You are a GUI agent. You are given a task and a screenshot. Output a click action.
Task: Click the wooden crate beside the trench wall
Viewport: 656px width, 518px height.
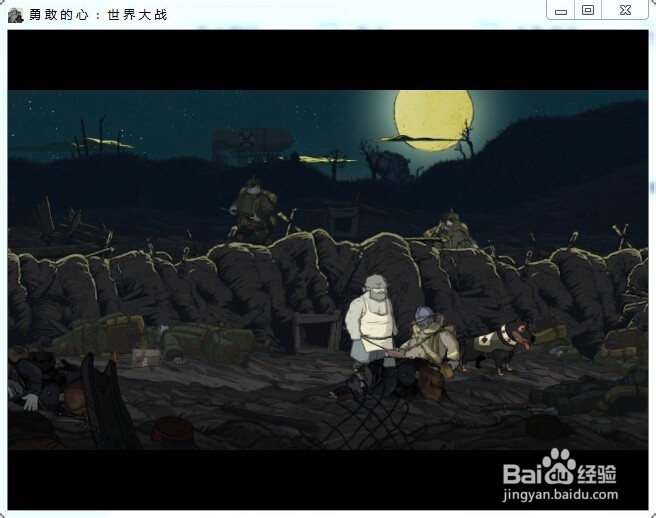(x=318, y=332)
